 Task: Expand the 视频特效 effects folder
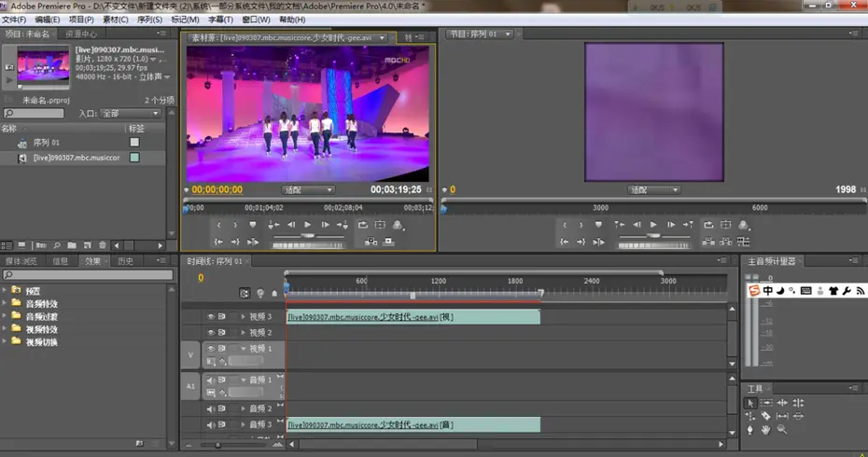(x=5, y=328)
